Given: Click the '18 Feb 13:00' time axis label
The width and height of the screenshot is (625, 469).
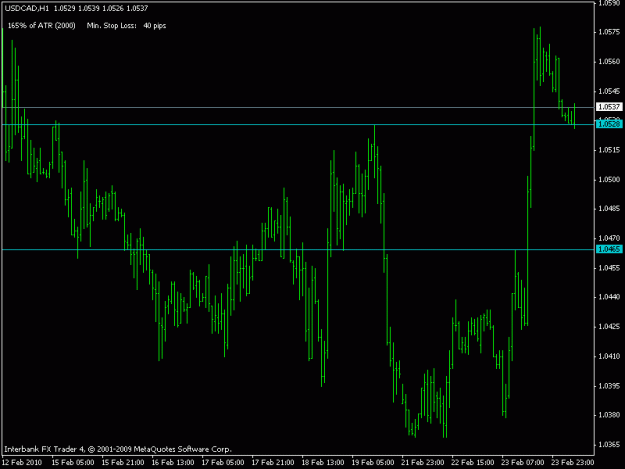Looking at the screenshot, I should click(323, 462).
